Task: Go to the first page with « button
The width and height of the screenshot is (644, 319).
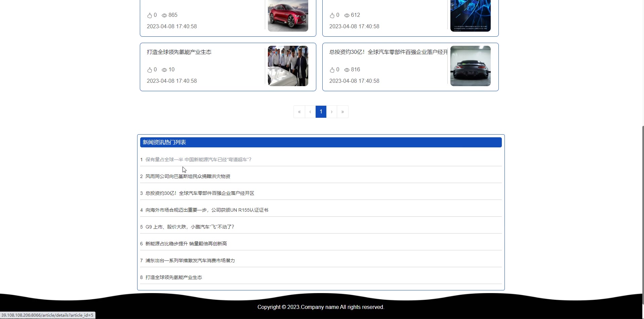Action: pyautogui.click(x=299, y=112)
